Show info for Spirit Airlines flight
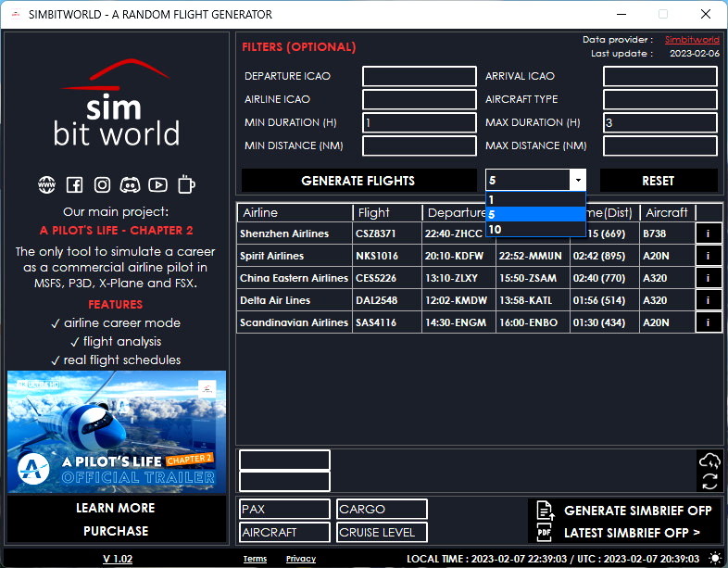This screenshot has height=568, width=728. pos(708,256)
